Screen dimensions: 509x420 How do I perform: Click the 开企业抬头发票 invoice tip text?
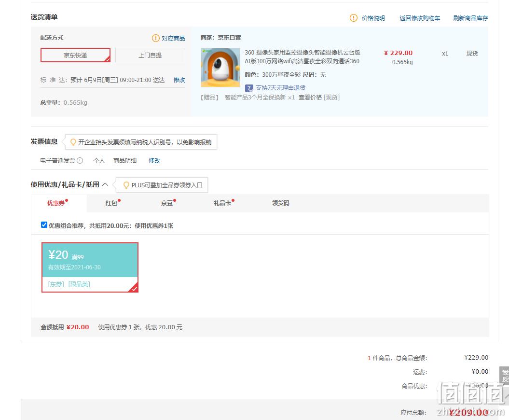pos(145,142)
